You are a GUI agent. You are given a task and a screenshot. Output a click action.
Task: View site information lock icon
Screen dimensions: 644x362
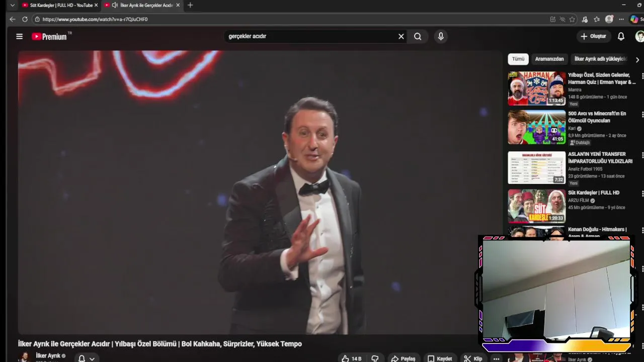(x=37, y=19)
